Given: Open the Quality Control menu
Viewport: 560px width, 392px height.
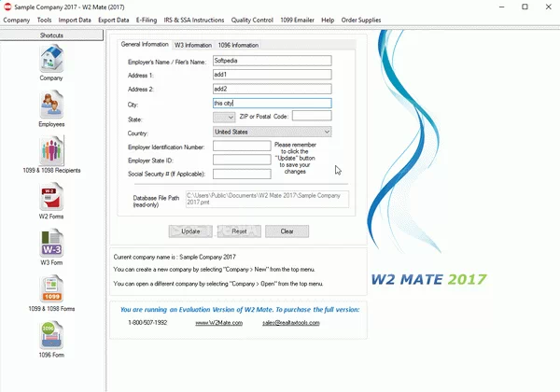Looking at the screenshot, I should [x=252, y=20].
